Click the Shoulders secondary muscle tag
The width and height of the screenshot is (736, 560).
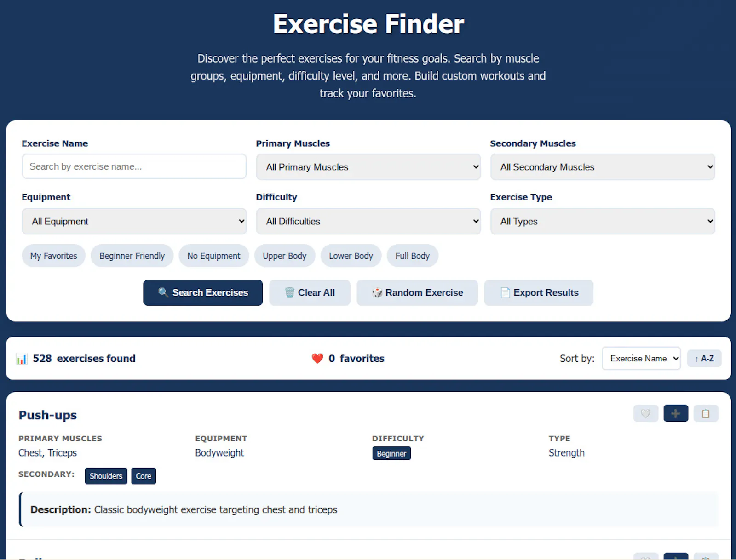coord(106,476)
